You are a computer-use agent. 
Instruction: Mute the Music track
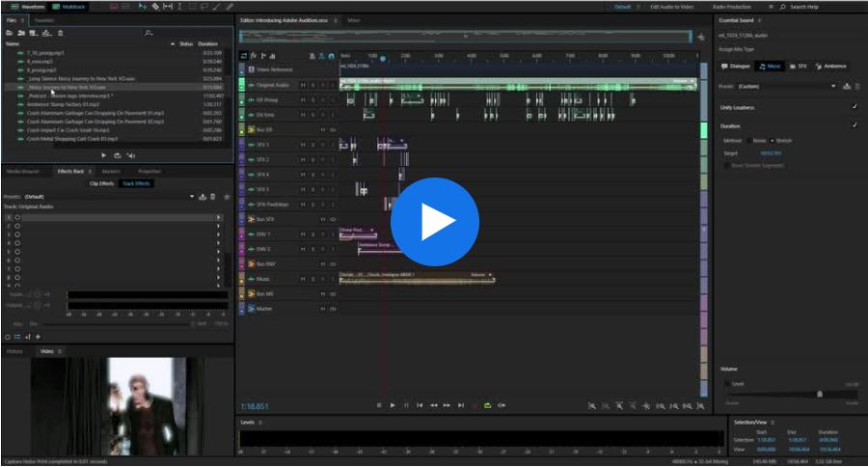point(303,279)
